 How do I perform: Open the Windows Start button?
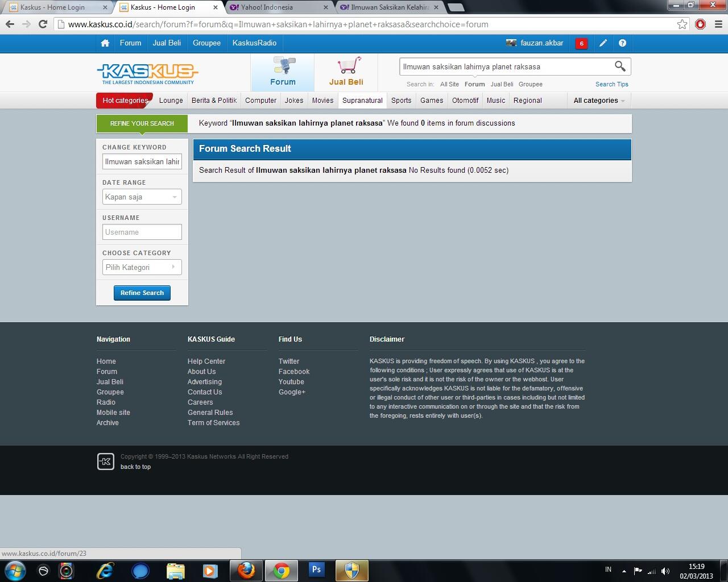[15, 571]
